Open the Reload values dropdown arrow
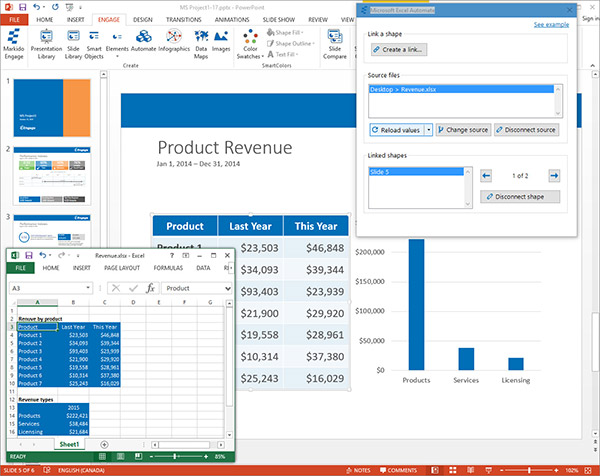The image size is (600, 476). point(428,130)
